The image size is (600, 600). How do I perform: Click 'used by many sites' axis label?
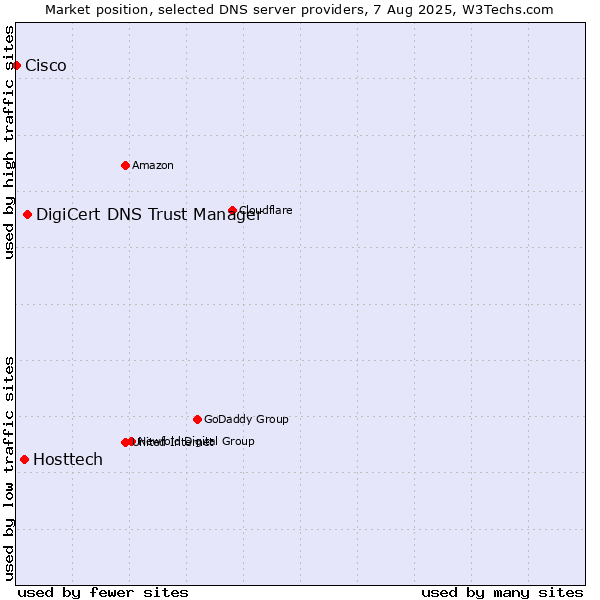pyautogui.click(x=502, y=593)
